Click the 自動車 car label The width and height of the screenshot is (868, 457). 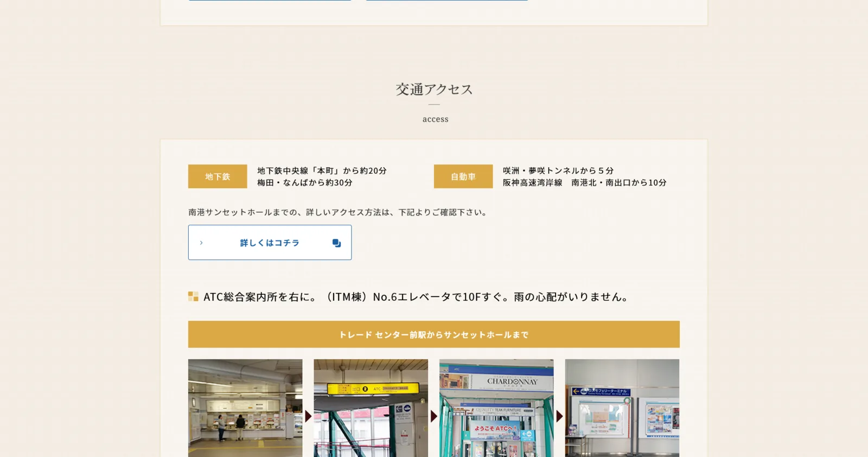(463, 176)
